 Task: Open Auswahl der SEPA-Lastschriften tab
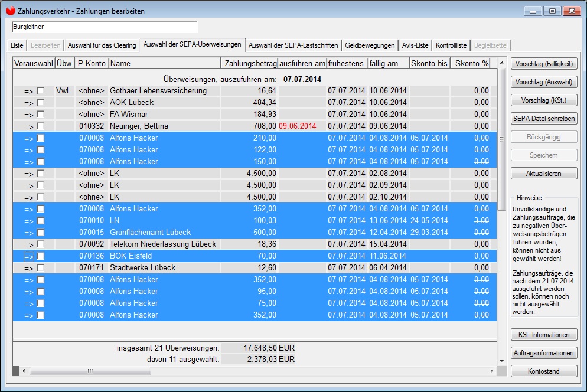293,45
